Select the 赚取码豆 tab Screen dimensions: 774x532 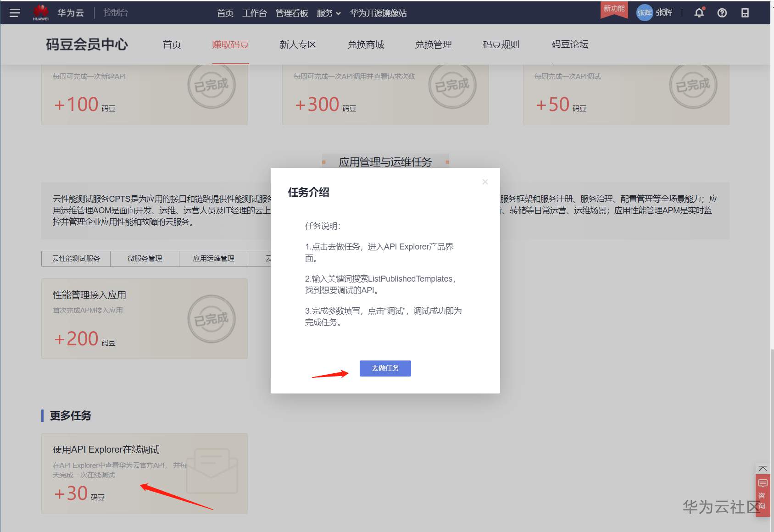tap(230, 44)
